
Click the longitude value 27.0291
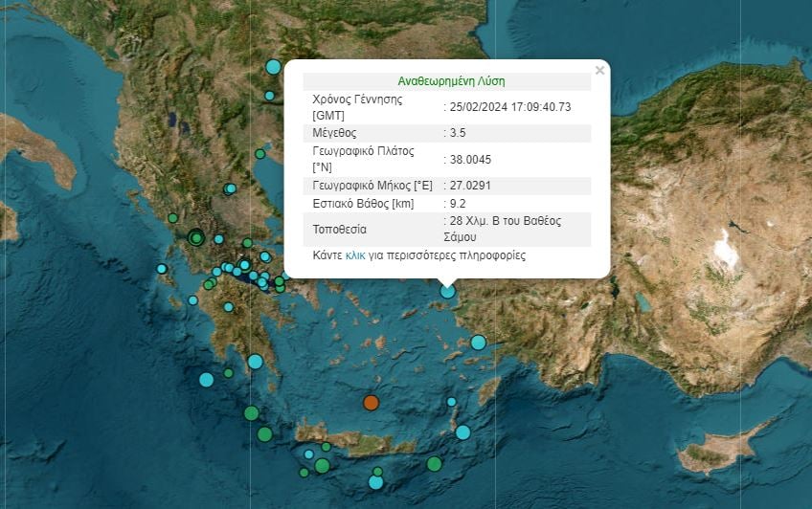[x=470, y=186]
